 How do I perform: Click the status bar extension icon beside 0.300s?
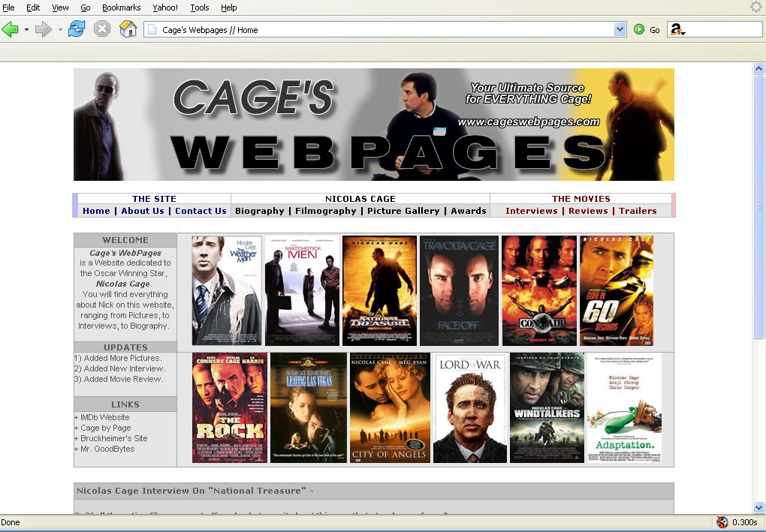point(722,522)
